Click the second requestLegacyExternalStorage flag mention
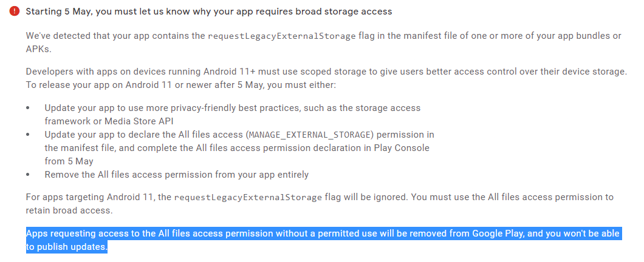The width and height of the screenshot is (644, 262). click(248, 197)
